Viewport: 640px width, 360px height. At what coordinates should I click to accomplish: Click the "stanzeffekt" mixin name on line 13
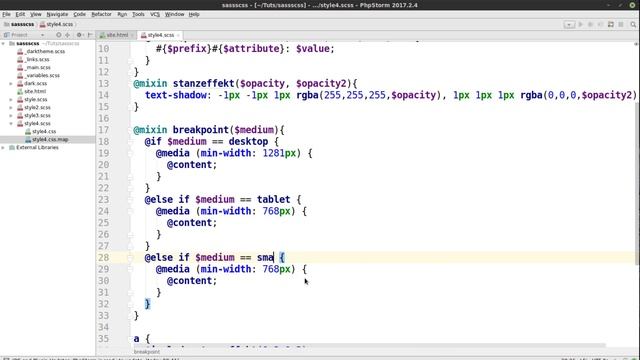[203, 84]
